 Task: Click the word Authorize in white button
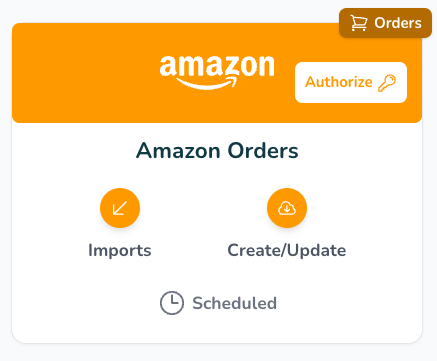click(x=339, y=82)
